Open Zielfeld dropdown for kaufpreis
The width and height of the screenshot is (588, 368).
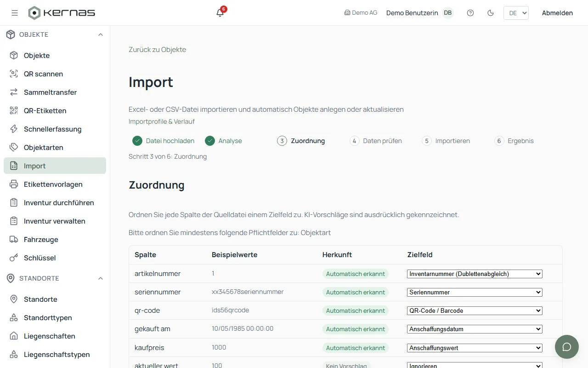tap(475, 348)
